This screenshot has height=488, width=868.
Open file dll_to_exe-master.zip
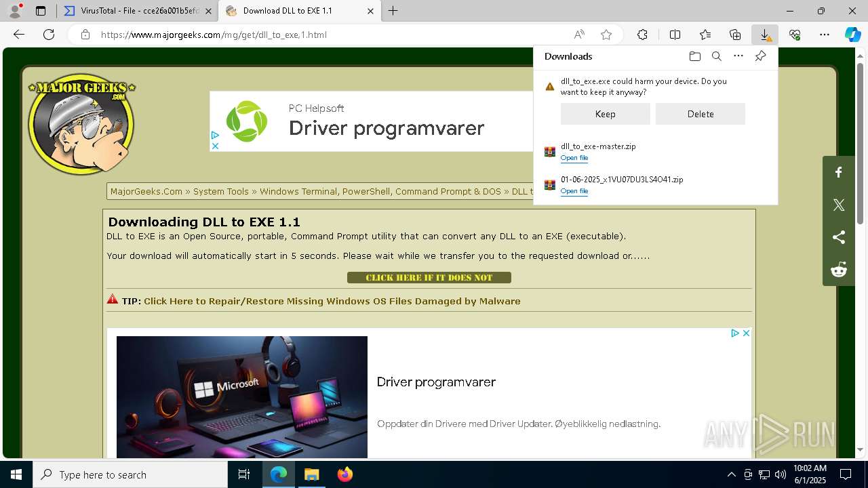click(574, 158)
